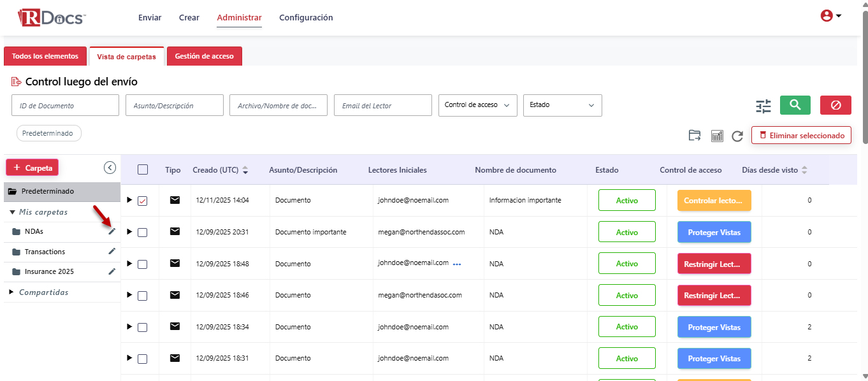
Task: Collapse the folder sidebar arrow icon
Action: (110, 168)
